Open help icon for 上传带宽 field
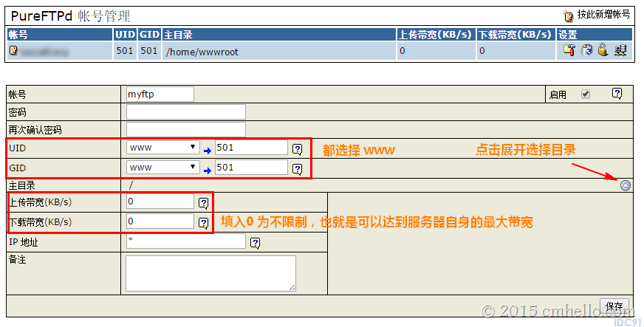This screenshot has width=644, height=327. click(x=203, y=203)
